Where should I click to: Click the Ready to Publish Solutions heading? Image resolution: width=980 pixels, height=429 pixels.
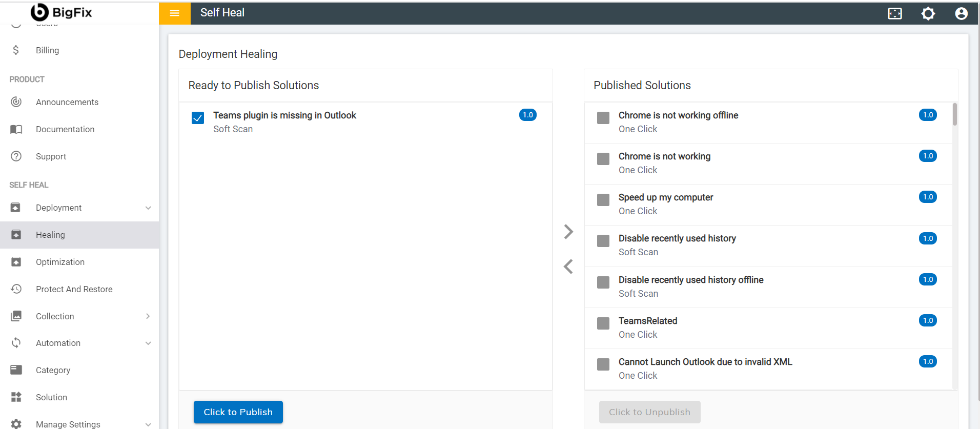[x=254, y=85]
